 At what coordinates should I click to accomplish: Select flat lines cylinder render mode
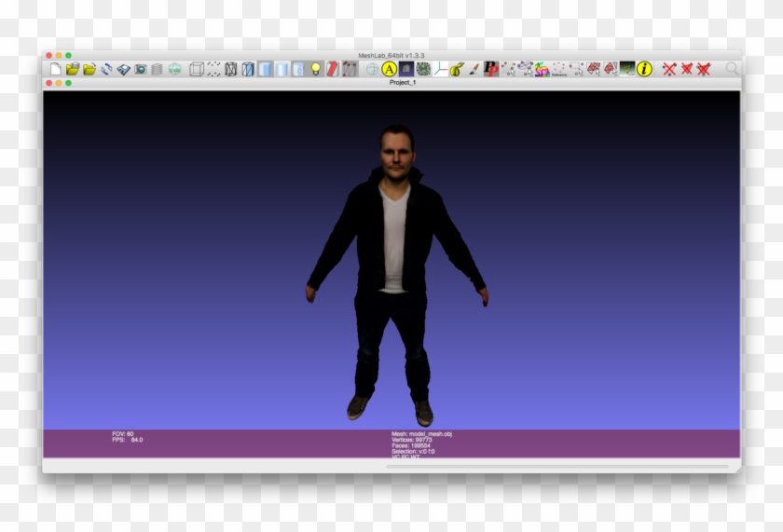(248, 69)
